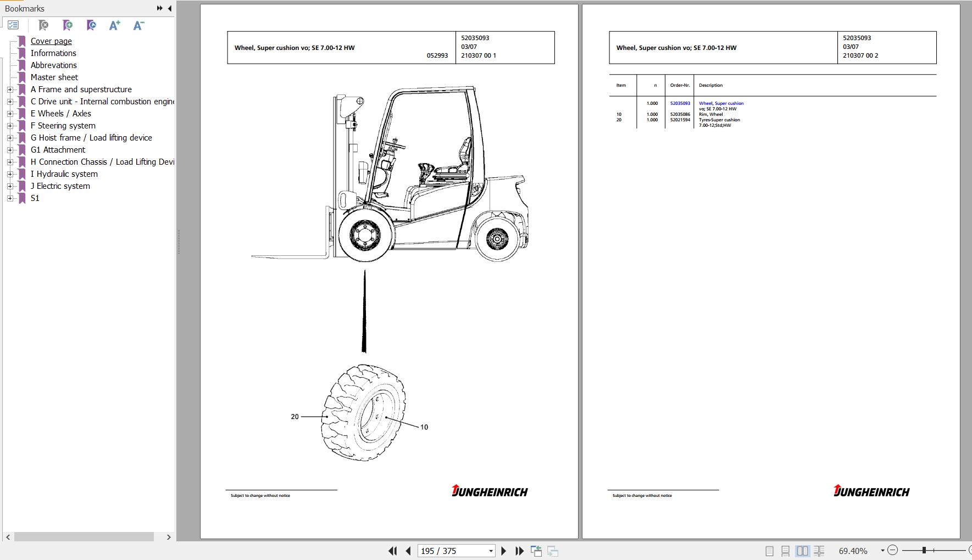
Task: Switch to two-page facing view
Action: [802, 551]
